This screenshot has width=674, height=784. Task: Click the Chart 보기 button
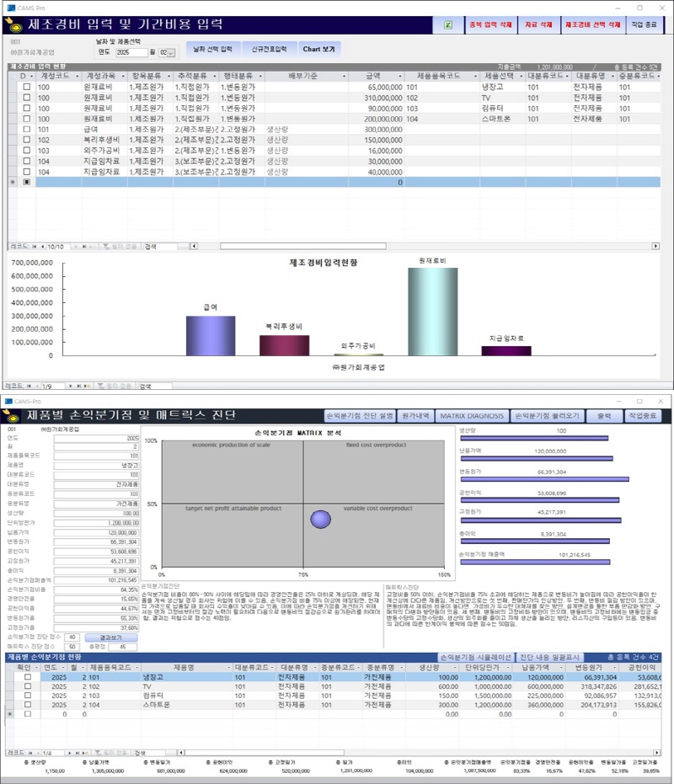point(318,49)
